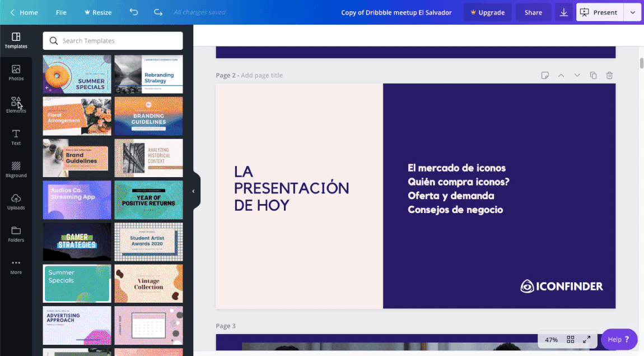Click 'Add page title' for Page 2

[x=262, y=75]
